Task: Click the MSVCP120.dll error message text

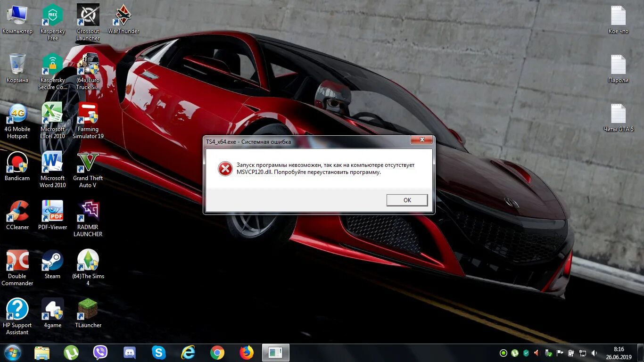Action: pos(326,169)
